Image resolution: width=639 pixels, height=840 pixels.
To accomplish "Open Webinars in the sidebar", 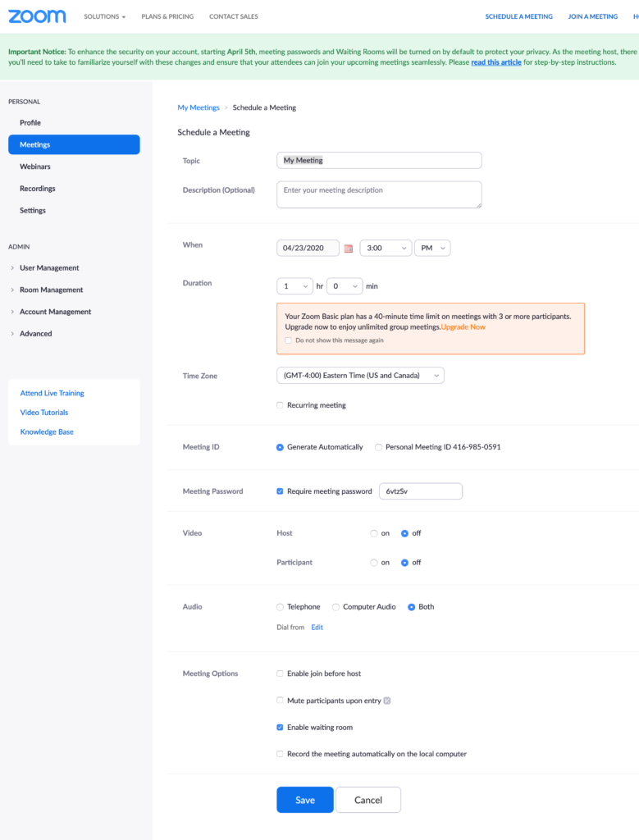I will [x=34, y=167].
